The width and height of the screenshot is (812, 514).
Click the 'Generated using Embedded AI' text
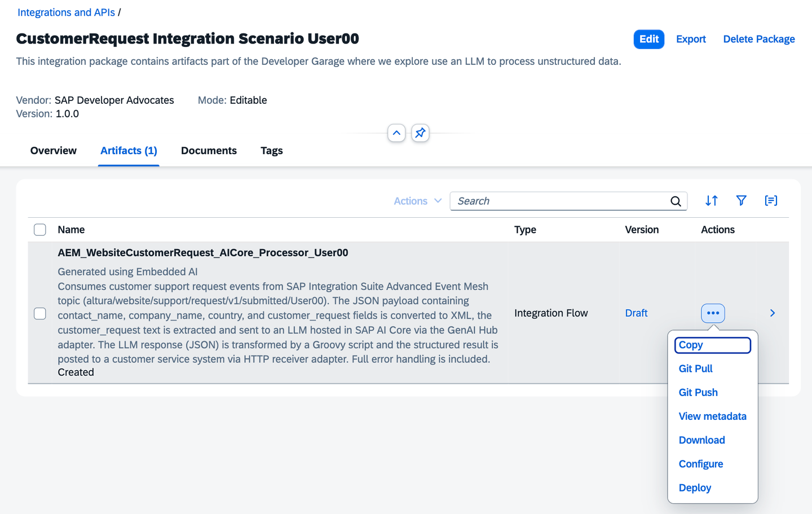click(x=127, y=272)
